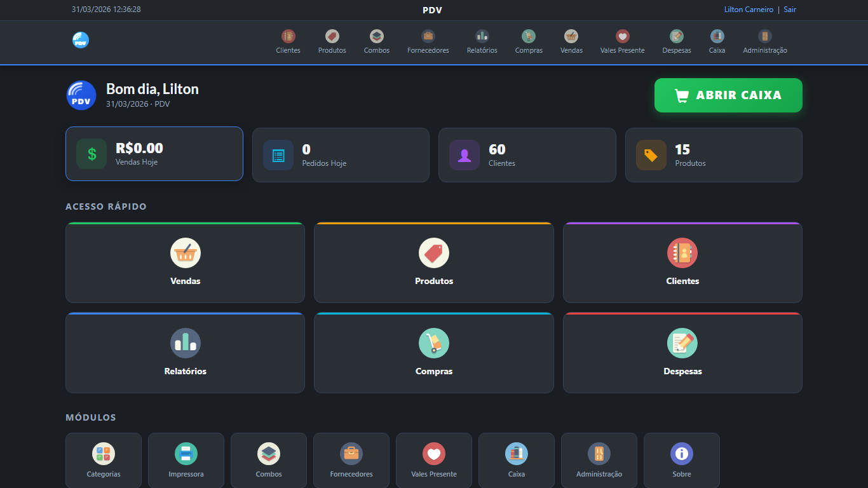Click the PDV title in top bar
This screenshot has height=488, width=868.
[x=432, y=10]
